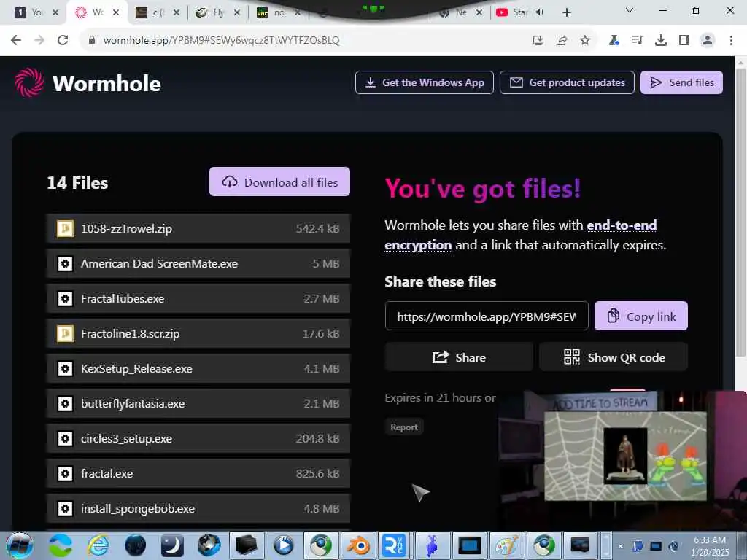Click the butterflyfantasia.exe file icon
This screenshot has height=560, width=747.
pos(65,403)
